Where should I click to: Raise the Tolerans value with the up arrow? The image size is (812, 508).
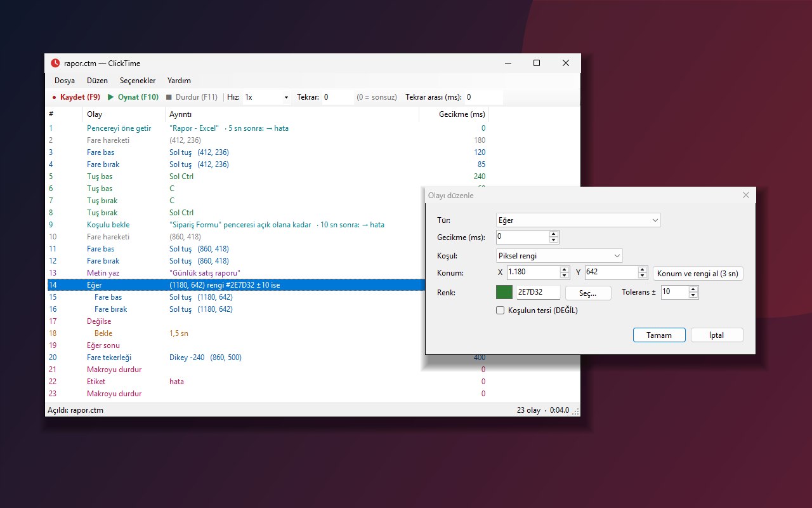[693, 289]
